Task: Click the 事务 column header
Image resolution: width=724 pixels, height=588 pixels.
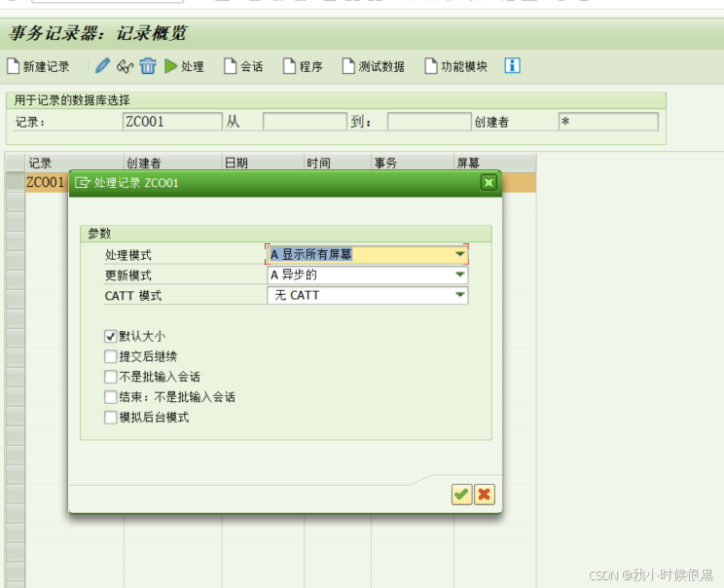Action: [413, 163]
